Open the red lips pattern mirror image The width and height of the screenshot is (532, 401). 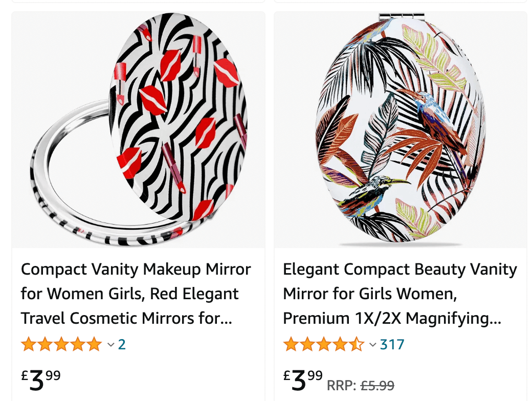pos(138,130)
